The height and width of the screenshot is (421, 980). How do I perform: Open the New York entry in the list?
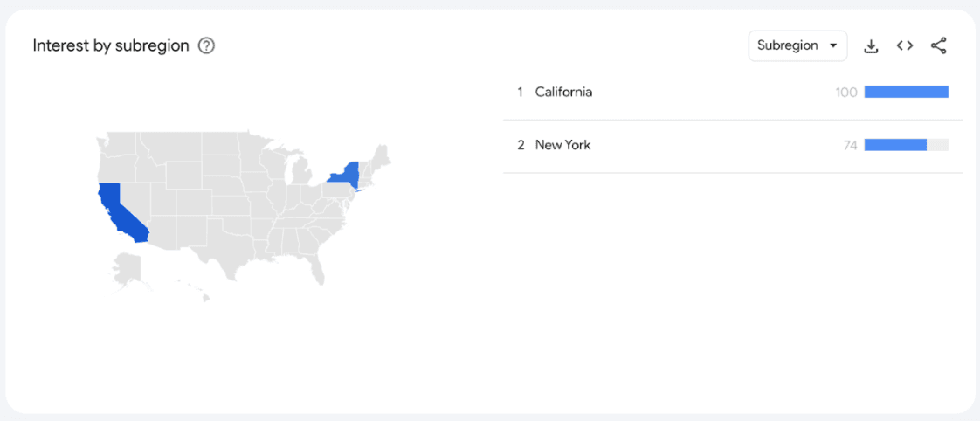tap(562, 145)
